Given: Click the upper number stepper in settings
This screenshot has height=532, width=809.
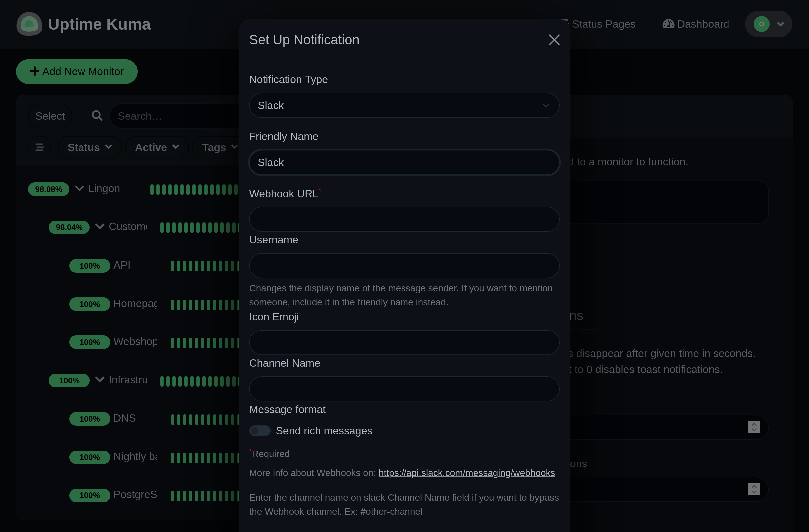Looking at the screenshot, I should 754,427.
